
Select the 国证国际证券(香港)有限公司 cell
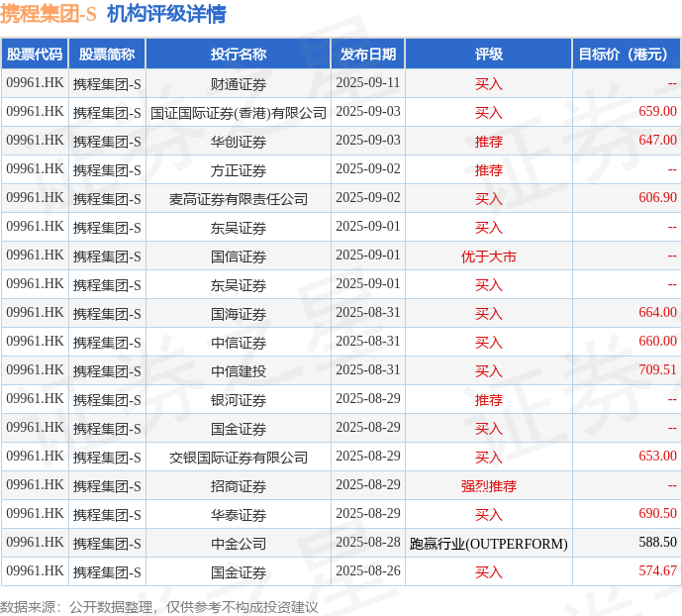(239, 113)
